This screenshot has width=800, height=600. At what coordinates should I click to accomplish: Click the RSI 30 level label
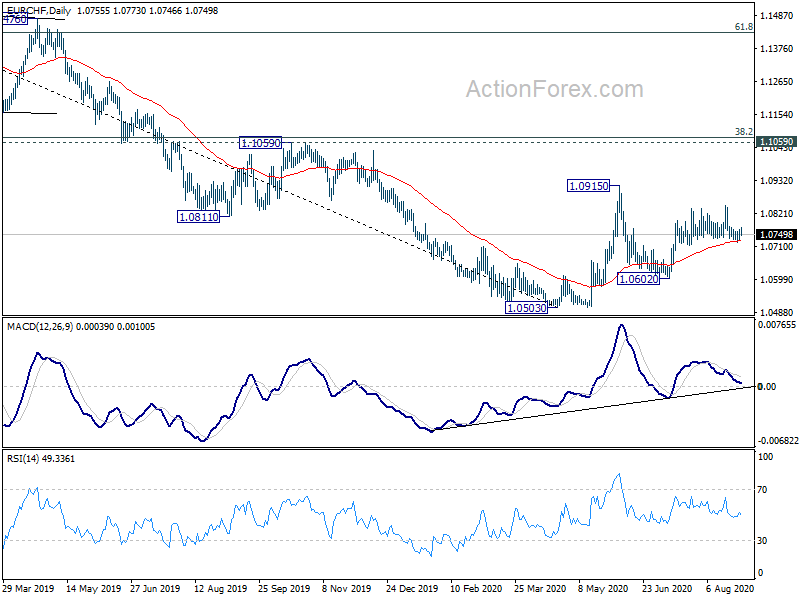[x=762, y=540]
